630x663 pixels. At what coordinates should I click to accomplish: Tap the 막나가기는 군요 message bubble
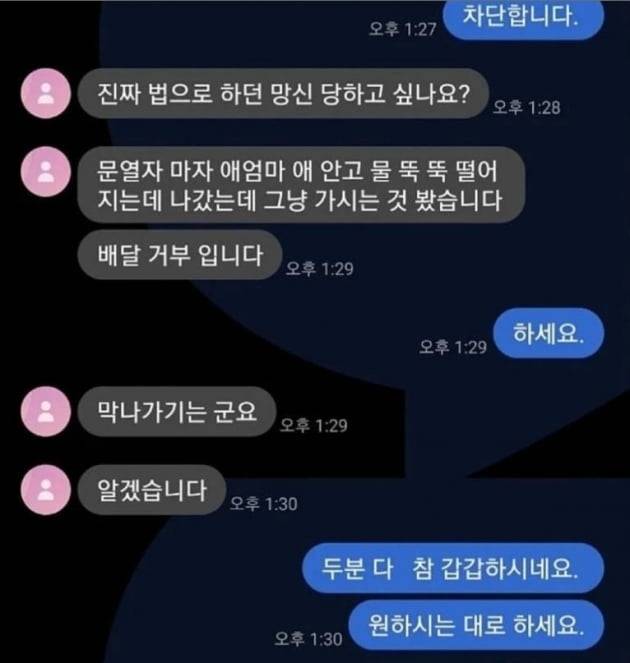[177, 411]
